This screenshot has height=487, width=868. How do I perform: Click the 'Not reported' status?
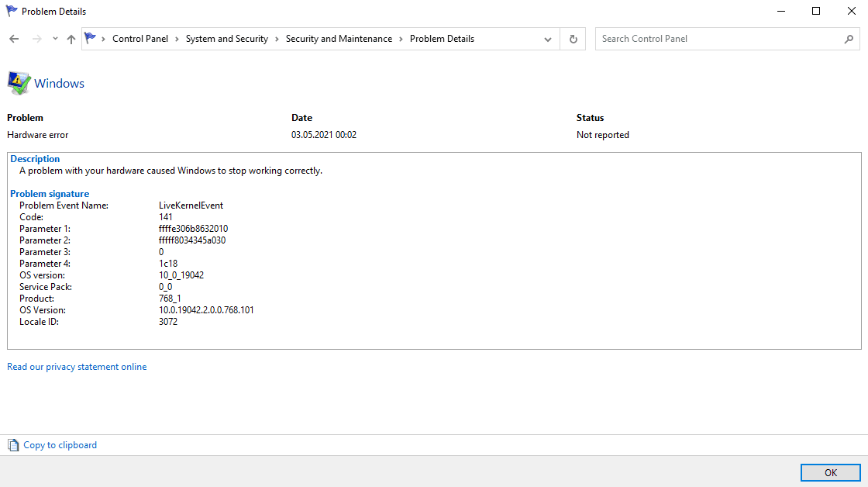(x=603, y=135)
